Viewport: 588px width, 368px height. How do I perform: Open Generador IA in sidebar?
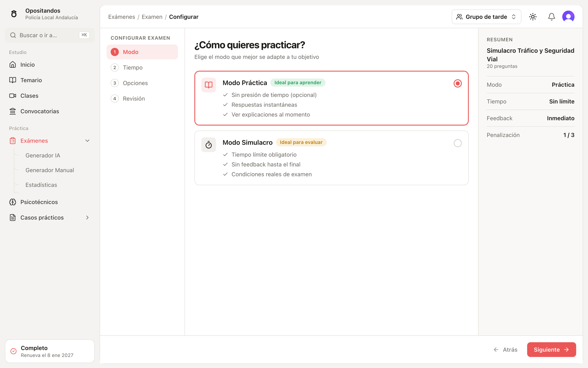(43, 155)
